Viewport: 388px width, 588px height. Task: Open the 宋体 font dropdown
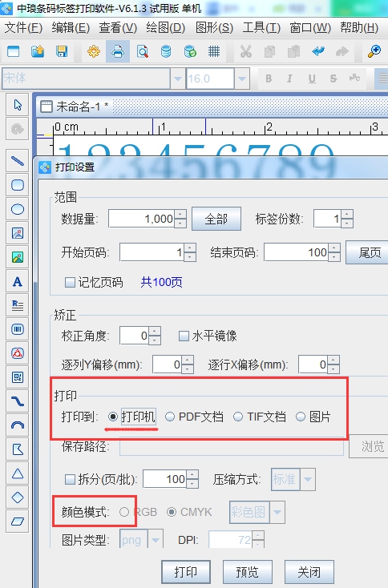(178, 79)
